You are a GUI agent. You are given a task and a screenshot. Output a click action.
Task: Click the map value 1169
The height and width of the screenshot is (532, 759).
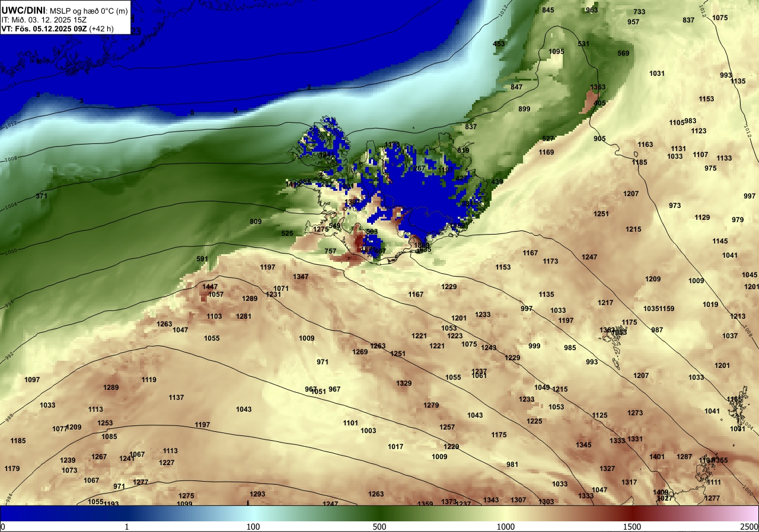pyautogui.click(x=546, y=152)
